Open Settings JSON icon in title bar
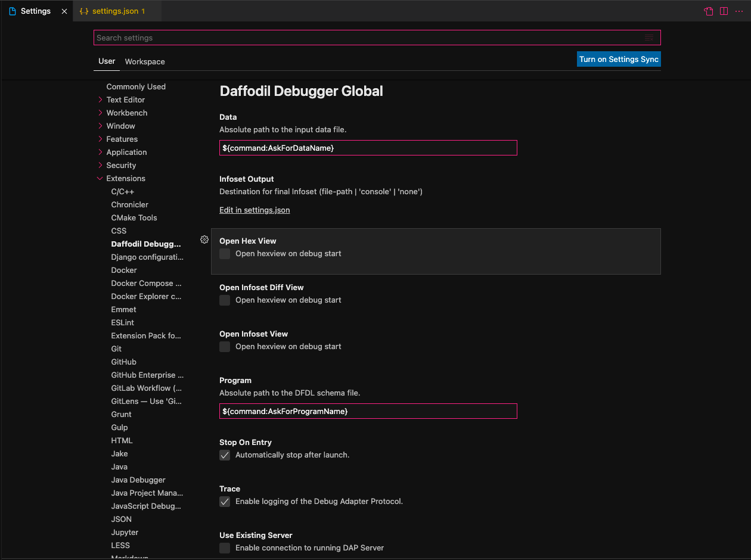The image size is (751, 560). tap(709, 11)
